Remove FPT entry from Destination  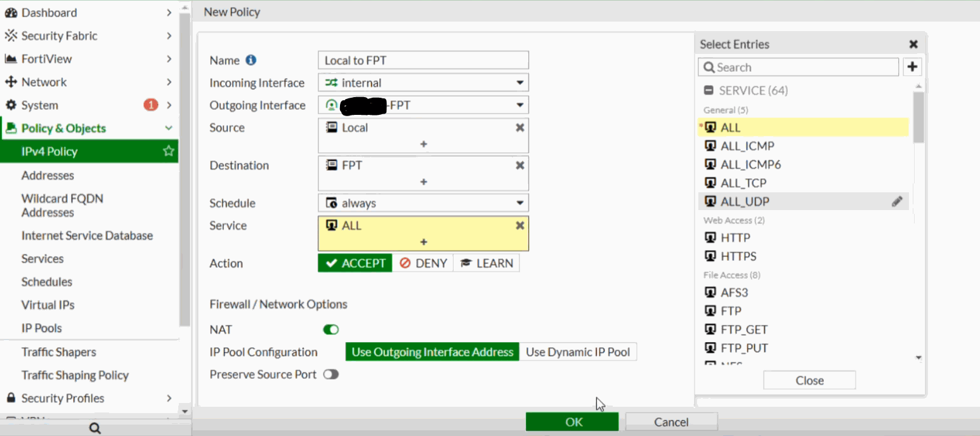coord(519,165)
